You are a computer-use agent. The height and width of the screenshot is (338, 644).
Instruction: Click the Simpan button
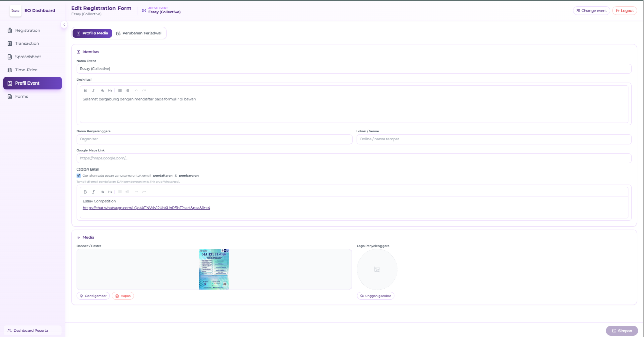[x=622, y=331]
